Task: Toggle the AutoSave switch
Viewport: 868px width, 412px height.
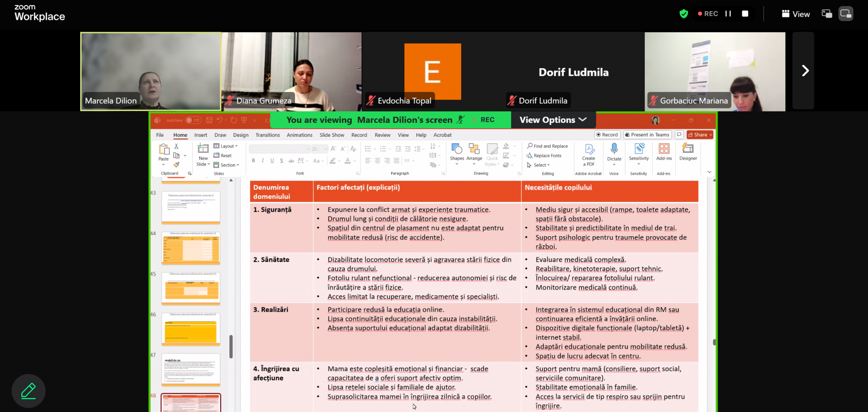Action: point(193,120)
